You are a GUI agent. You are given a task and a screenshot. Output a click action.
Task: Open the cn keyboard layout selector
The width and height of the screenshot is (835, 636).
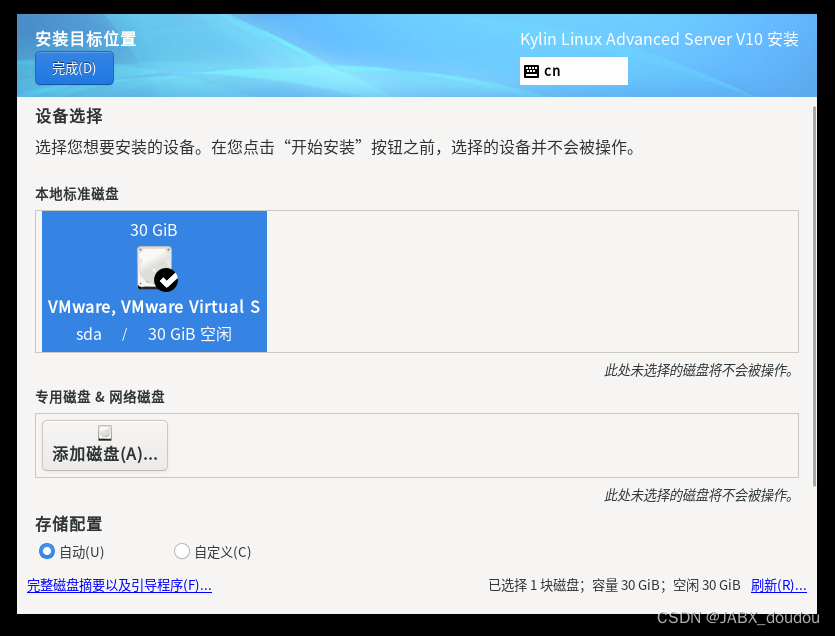tap(574, 71)
